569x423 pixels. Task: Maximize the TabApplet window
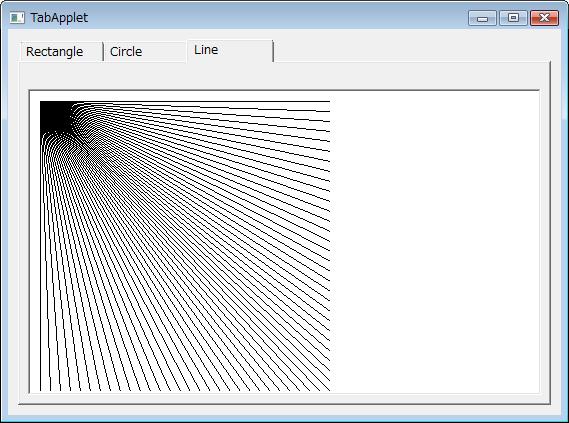click(x=513, y=18)
